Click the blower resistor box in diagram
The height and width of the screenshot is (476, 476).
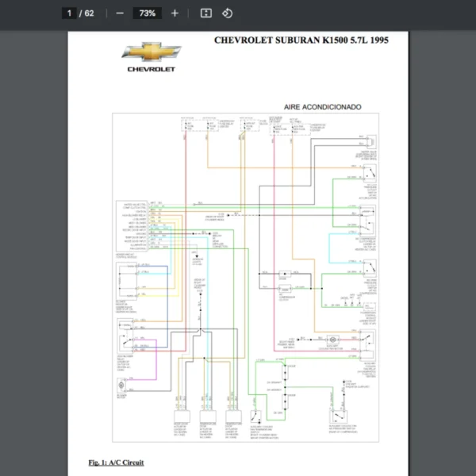click(x=126, y=280)
